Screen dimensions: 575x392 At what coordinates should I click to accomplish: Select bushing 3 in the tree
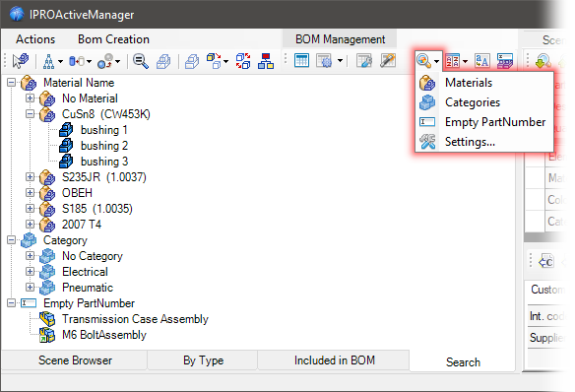(104, 162)
